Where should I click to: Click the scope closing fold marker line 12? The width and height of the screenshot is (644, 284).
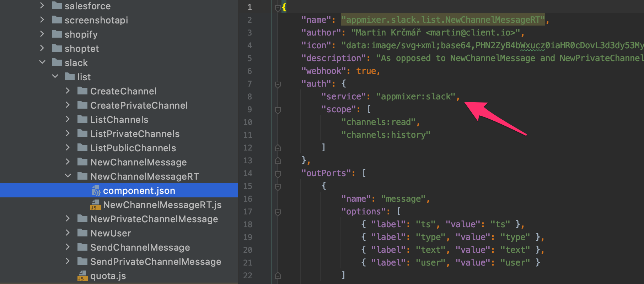pyautogui.click(x=278, y=148)
